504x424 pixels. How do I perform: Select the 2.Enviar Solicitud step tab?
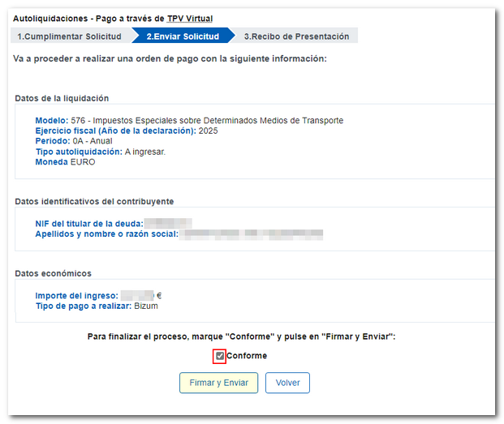pyautogui.click(x=182, y=36)
